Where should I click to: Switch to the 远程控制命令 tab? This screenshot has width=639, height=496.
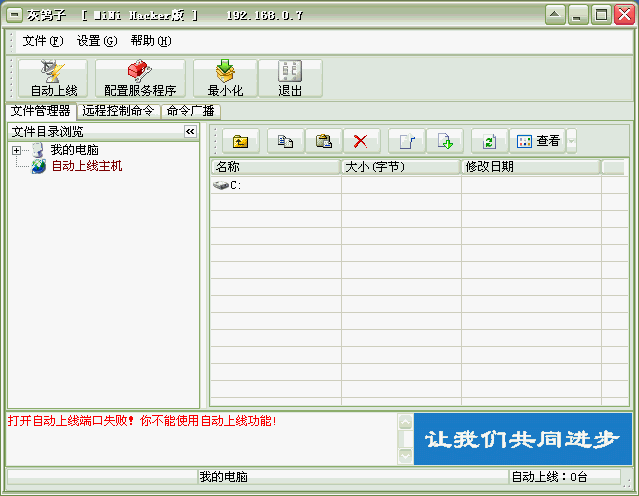[118, 111]
